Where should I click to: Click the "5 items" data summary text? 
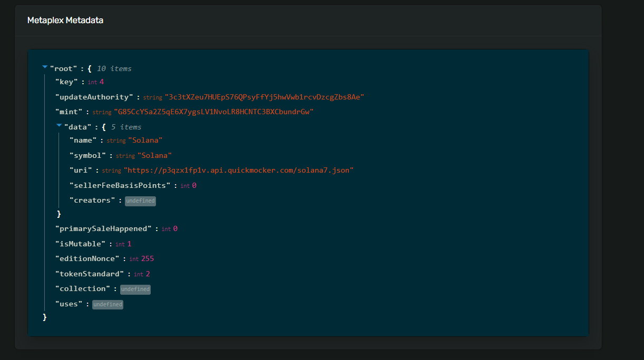coord(126,127)
